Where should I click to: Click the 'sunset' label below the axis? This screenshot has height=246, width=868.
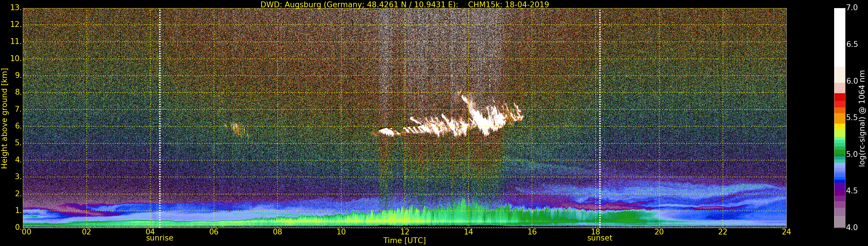599,238
